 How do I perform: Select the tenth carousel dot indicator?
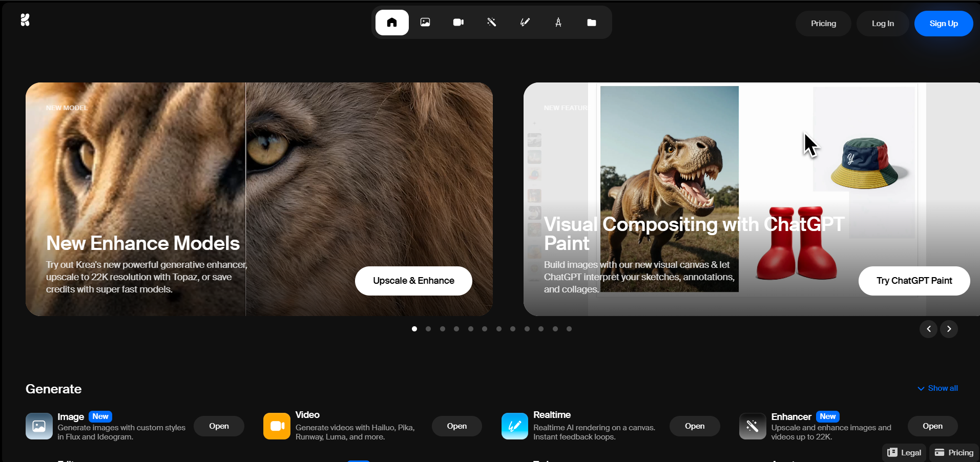pyautogui.click(x=541, y=329)
